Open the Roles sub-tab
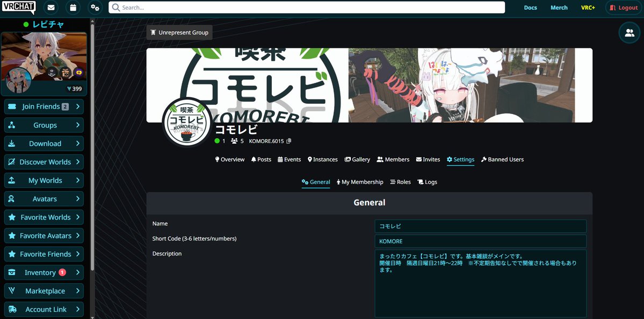Screen dimensions: 644x319 pyautogui.click(x=401, y=182)
